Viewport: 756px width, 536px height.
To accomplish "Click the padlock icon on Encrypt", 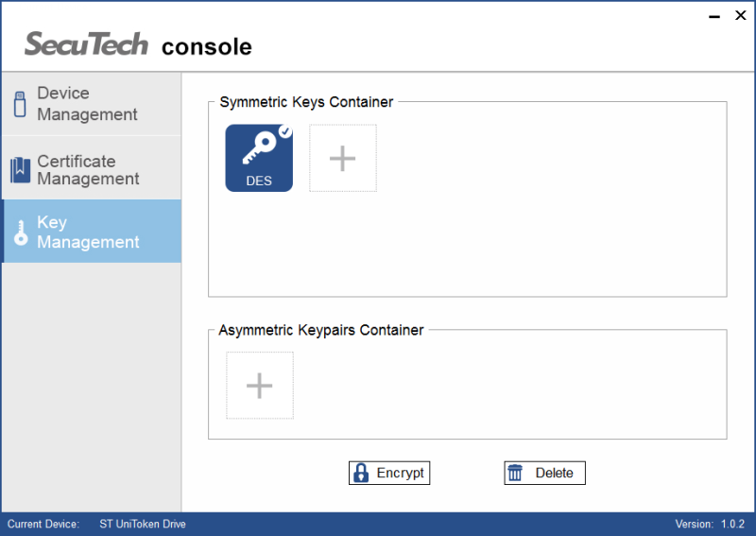I will pos(361,473).
